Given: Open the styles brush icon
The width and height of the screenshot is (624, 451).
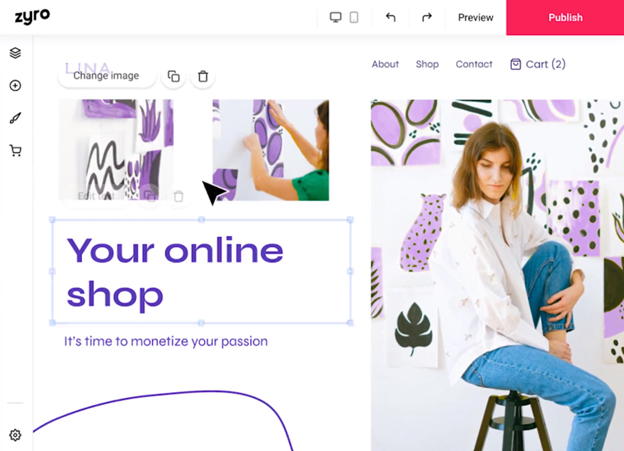Looking at the screenshot, I should [x=15, y=118].
